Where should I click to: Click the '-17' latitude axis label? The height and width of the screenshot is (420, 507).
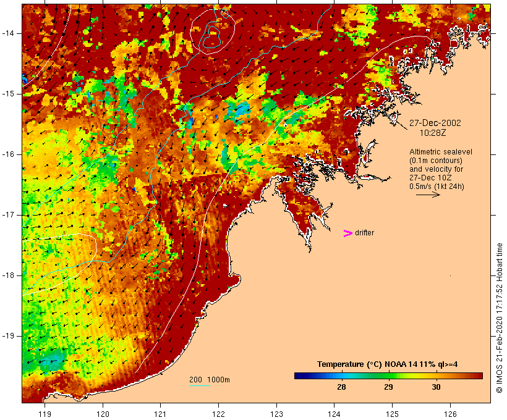pos(8,215)
